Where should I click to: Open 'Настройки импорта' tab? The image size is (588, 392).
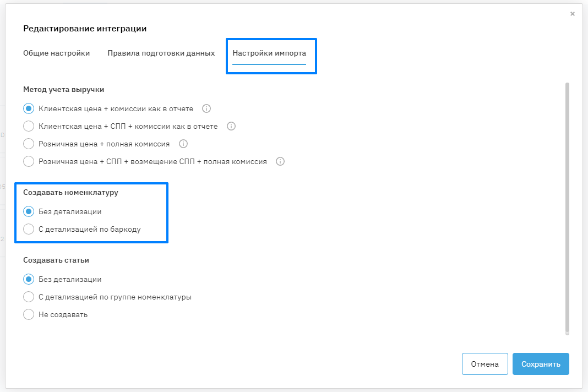pos(269,53)
